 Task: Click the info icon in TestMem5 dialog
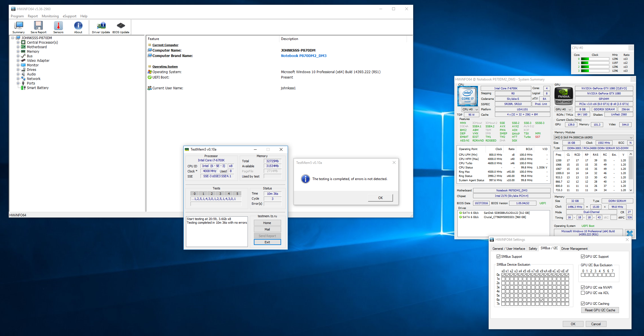click(305, 179)
